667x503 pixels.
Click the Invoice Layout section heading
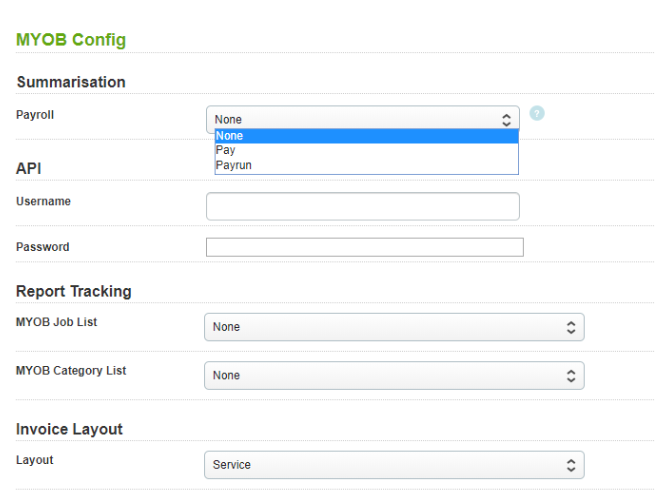(x=69, y=429)
